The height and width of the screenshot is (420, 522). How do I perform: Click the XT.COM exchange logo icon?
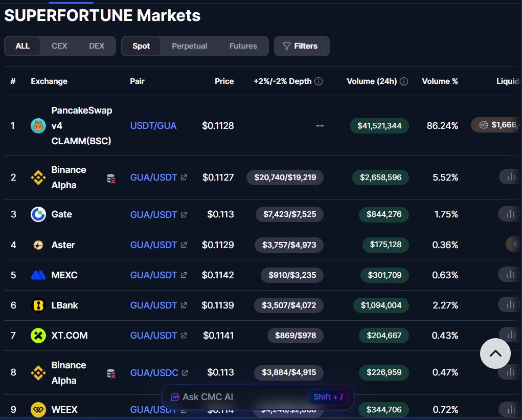click(x=38, y=336)
